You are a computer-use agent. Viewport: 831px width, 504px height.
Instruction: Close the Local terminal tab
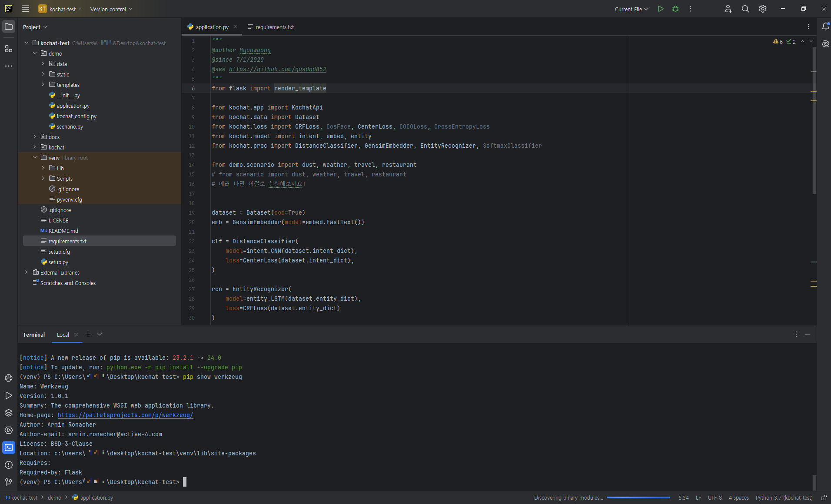[x=76, y=335]
